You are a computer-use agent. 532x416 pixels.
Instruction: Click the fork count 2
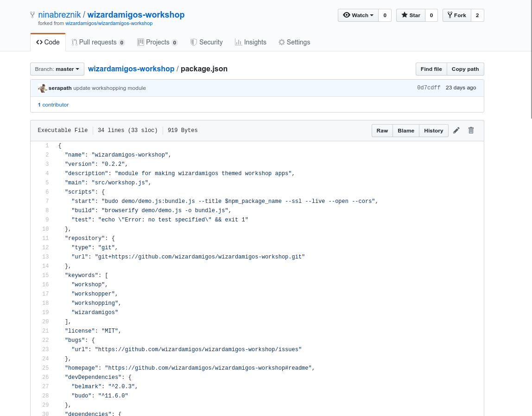pyautogui.click(x=477, y=15)
